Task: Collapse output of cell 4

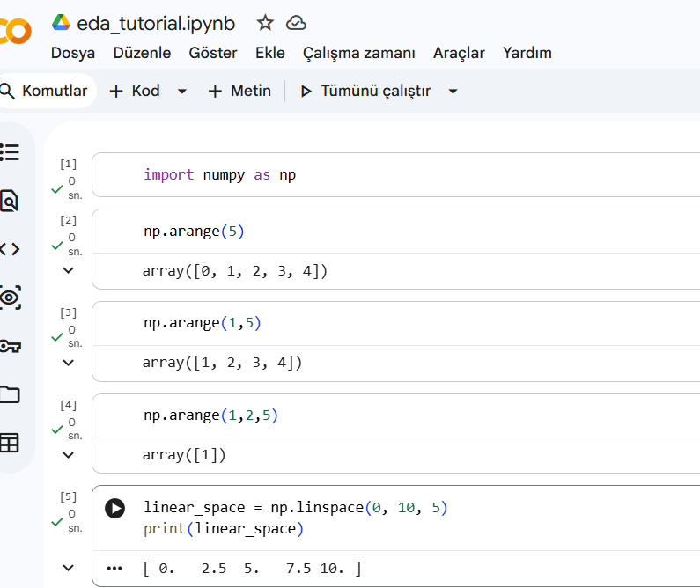Action: (x=69, y=455)
